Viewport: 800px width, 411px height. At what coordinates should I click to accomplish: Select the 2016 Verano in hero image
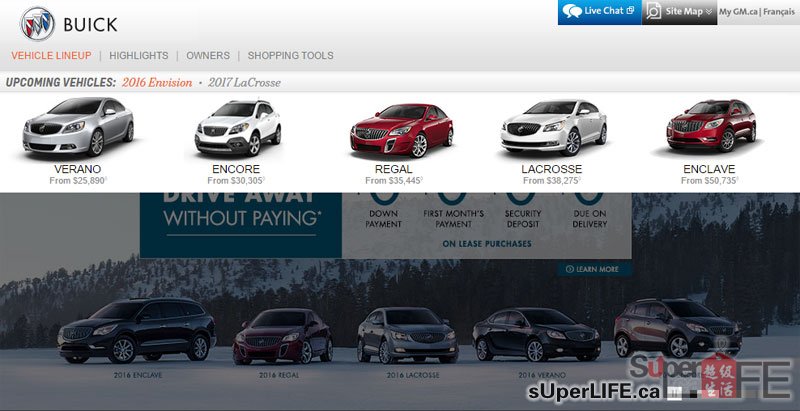click(536, 335)
